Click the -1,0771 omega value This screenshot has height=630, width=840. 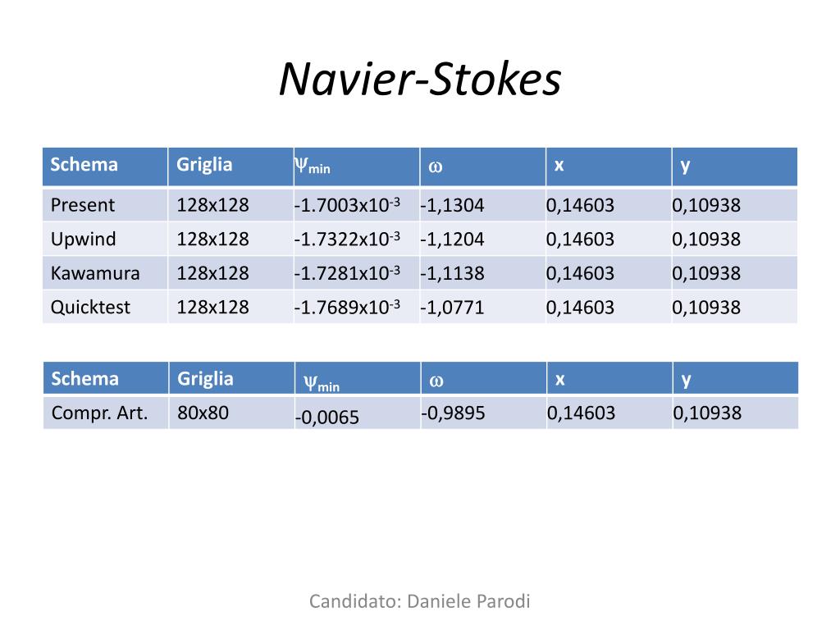[x=452, y=308]
